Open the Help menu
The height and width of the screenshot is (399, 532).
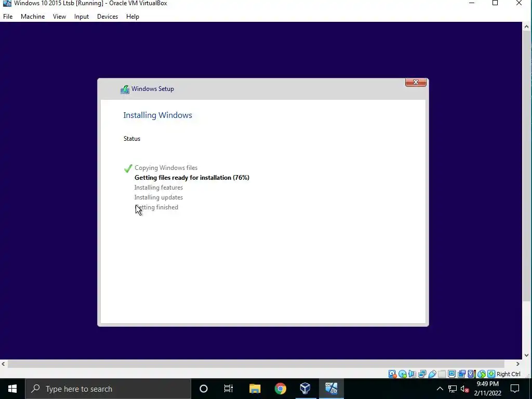pyautogui.click(x=132, y=16)
